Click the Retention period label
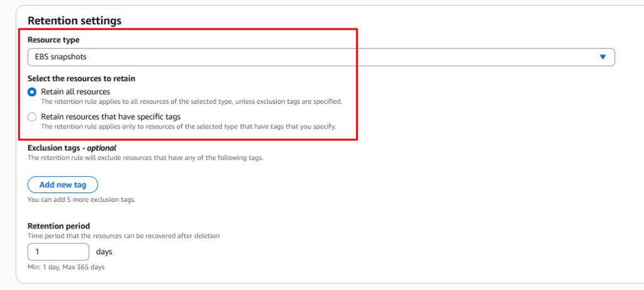 58,226
